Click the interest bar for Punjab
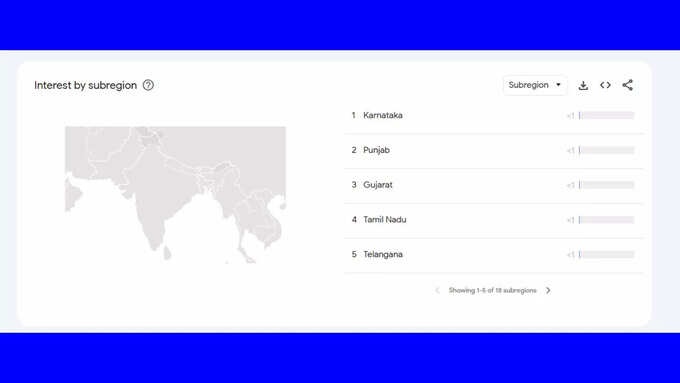 pyautogui.click(x=607, y=150)
